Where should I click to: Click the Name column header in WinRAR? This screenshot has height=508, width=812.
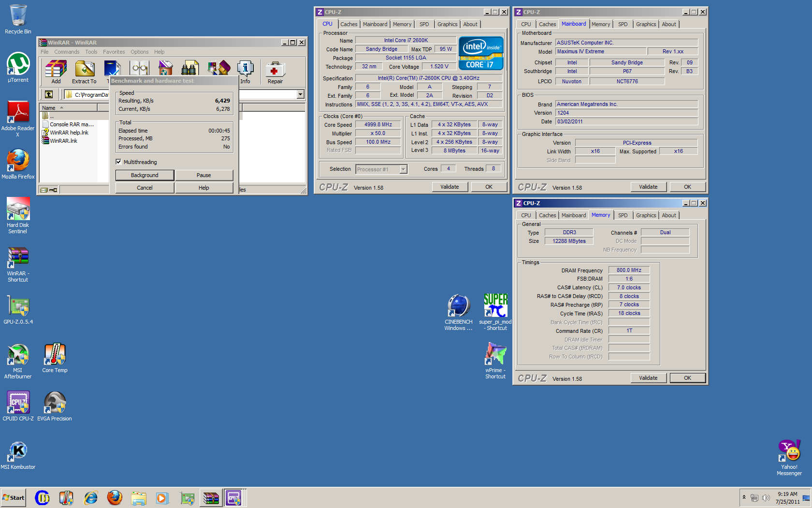68,108
